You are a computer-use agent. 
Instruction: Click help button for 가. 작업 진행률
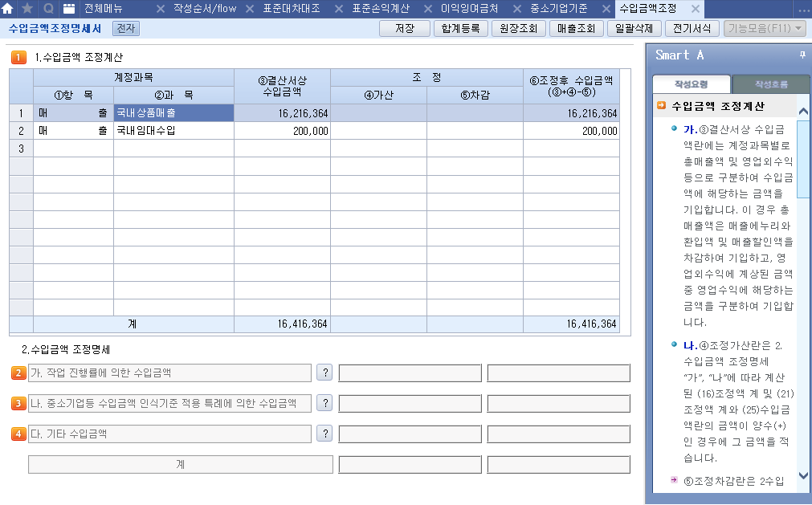(324, 373)
